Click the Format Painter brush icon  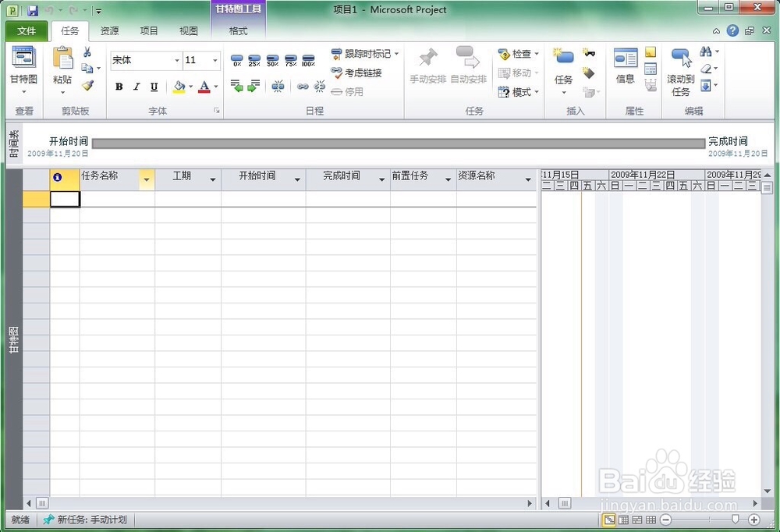(88, 86)
